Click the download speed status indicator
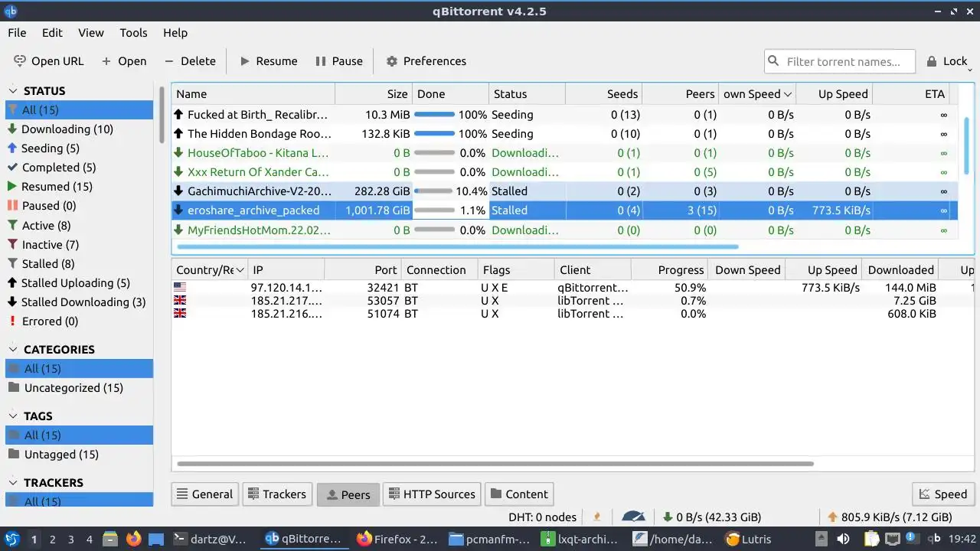 (x=712, y=517)
